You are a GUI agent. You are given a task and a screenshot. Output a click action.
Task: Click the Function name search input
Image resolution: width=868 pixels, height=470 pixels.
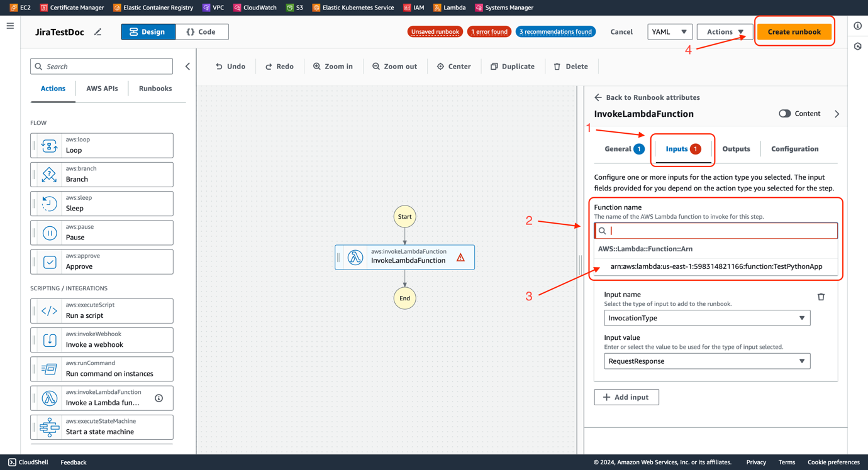[x=716, y=231]
